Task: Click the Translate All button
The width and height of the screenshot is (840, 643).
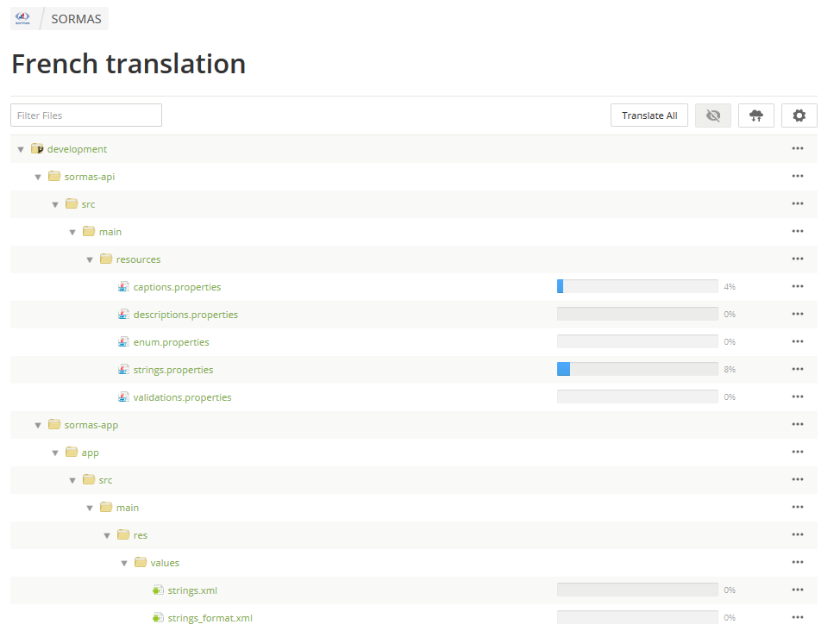Action: (x=649, y=115)
